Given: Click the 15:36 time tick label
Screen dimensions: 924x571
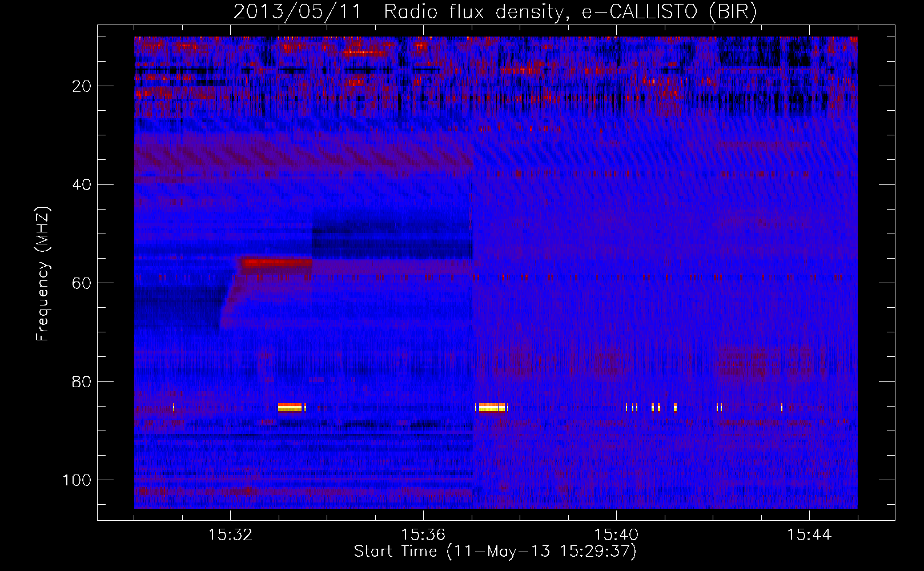Looking at the screenshot, I should (x=423, y=535).
